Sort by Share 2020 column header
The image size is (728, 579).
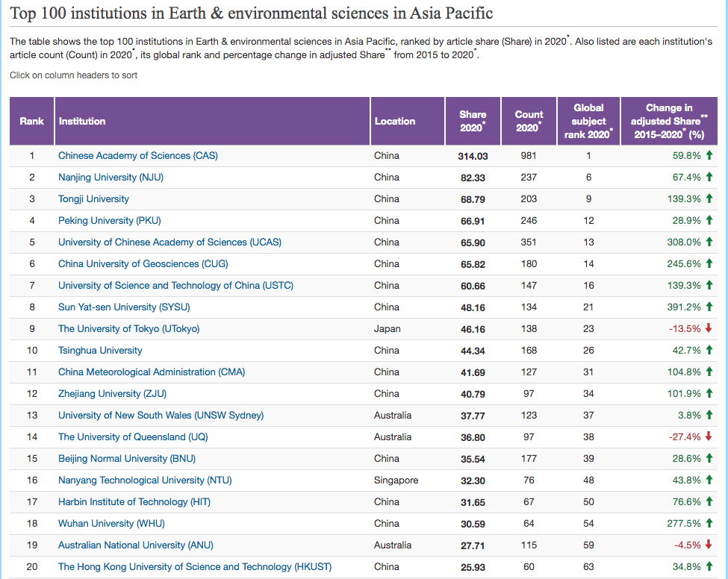tap(473, 121)
